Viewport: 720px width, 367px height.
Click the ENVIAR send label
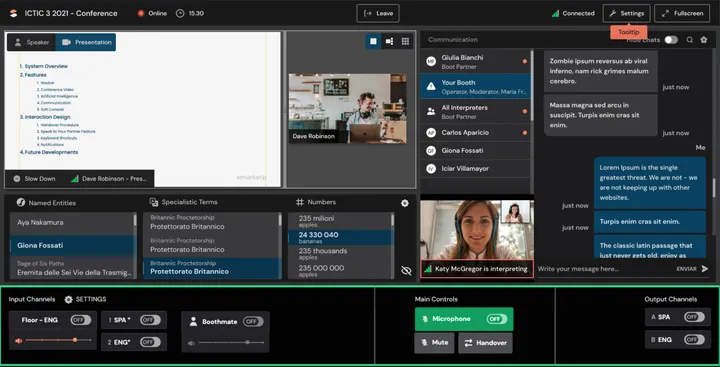[x=686, y=269]
